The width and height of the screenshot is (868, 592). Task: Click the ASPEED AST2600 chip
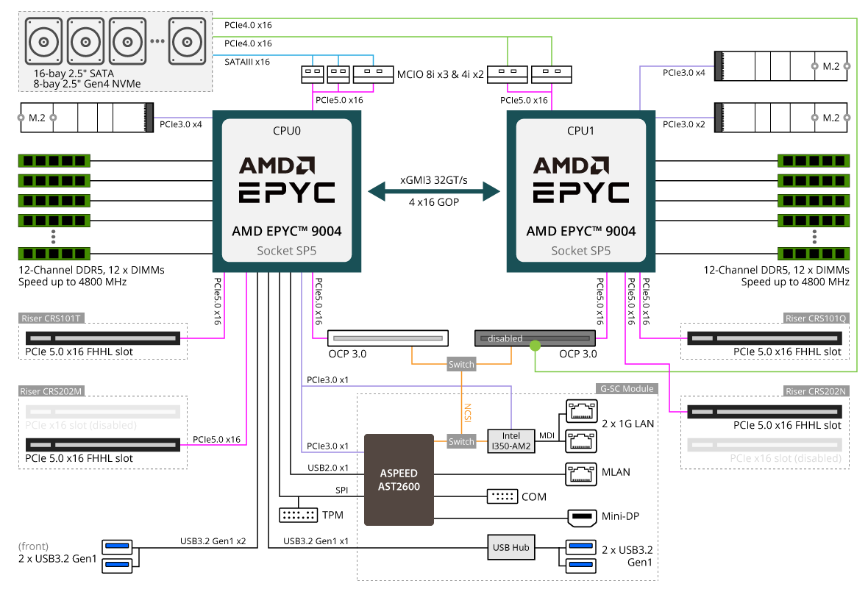tap(399, 479)
